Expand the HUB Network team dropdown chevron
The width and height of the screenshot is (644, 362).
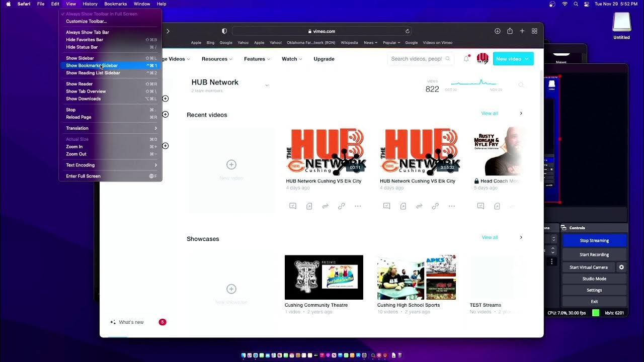pos(267,85)
